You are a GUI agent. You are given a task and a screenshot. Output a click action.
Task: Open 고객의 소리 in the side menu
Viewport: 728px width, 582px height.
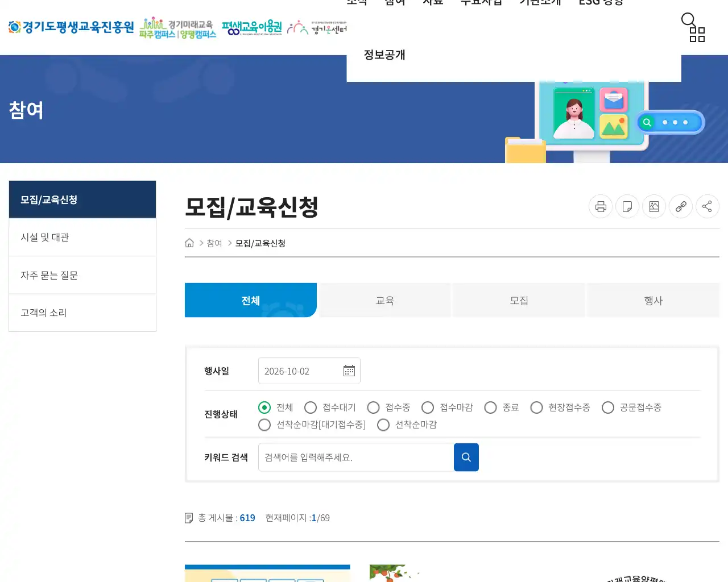click(x=82, y=313)
